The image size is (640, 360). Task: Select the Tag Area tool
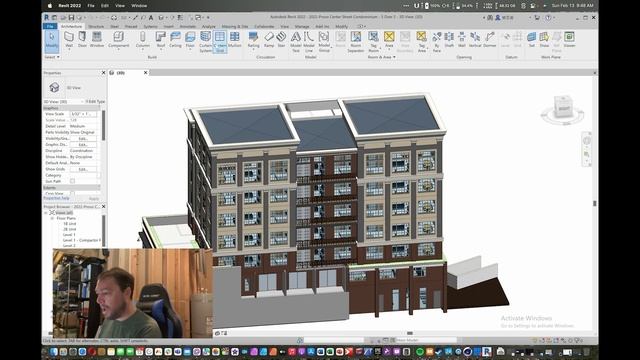click(422, 42)
